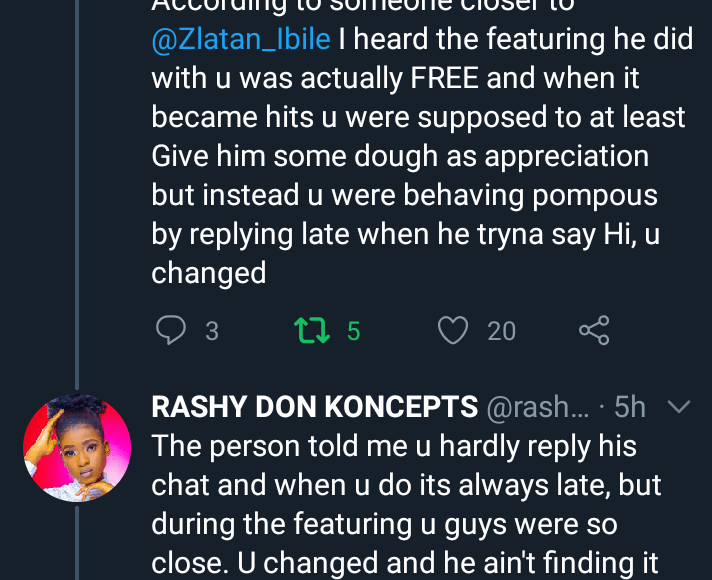Click the RASHY DON KONCEPTS display name
Image resolution: width=712 pixels, height=580 pixels.
point(314,407)
